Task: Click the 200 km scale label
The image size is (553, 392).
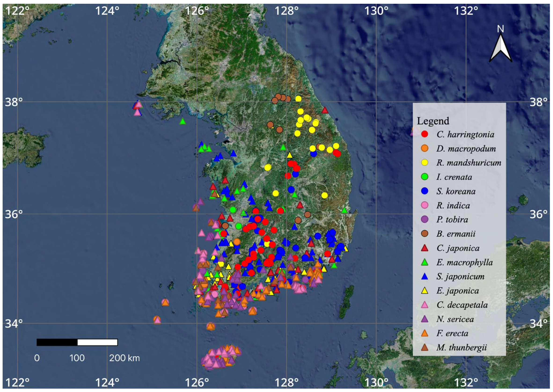Action: 124,358
